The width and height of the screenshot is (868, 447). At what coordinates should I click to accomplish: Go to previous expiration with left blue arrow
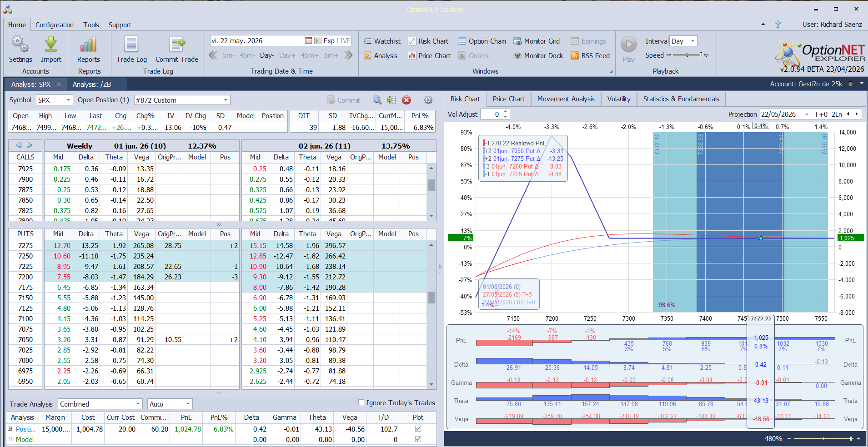[19, 145]
